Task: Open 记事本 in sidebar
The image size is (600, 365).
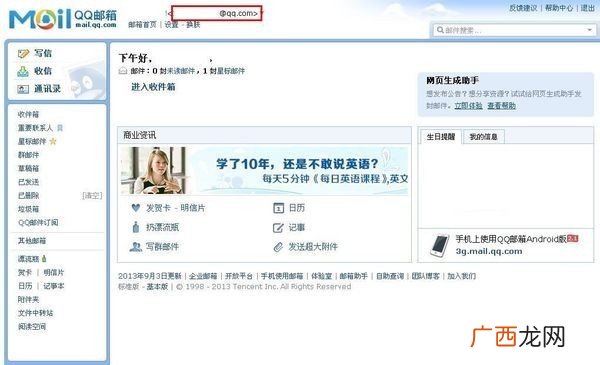Action: tap(54, 286)
